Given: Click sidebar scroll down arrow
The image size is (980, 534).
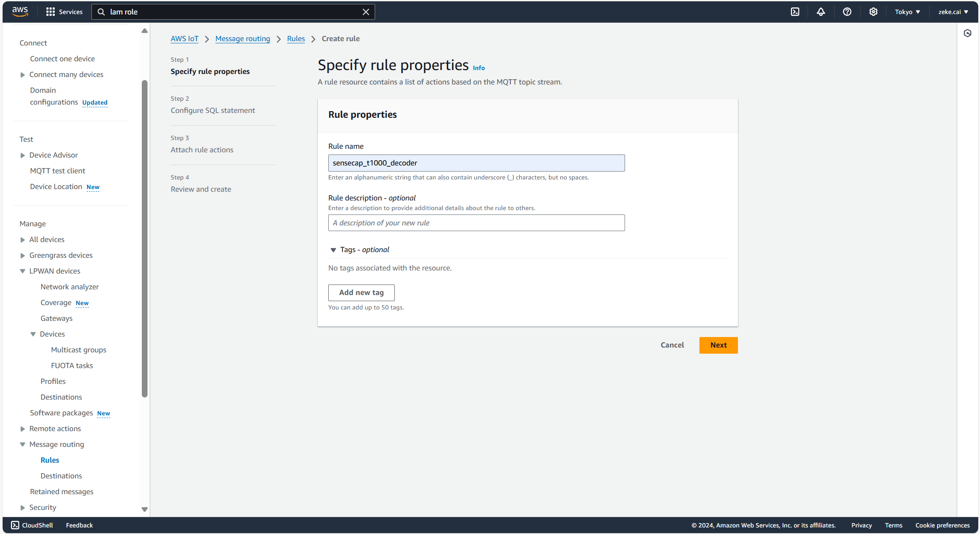Looking at the screenshot, I should tap(144, 509).
